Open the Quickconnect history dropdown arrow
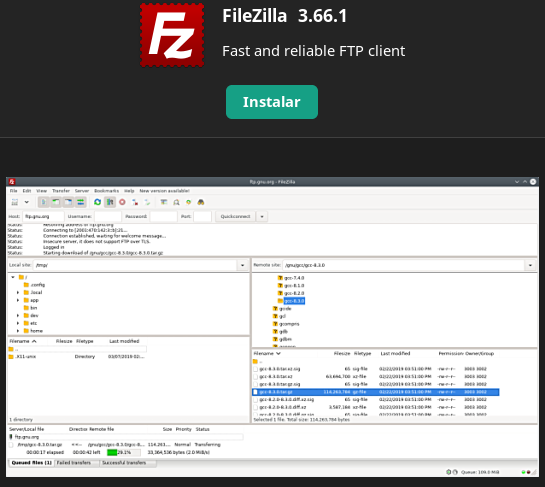 point(262,216)
